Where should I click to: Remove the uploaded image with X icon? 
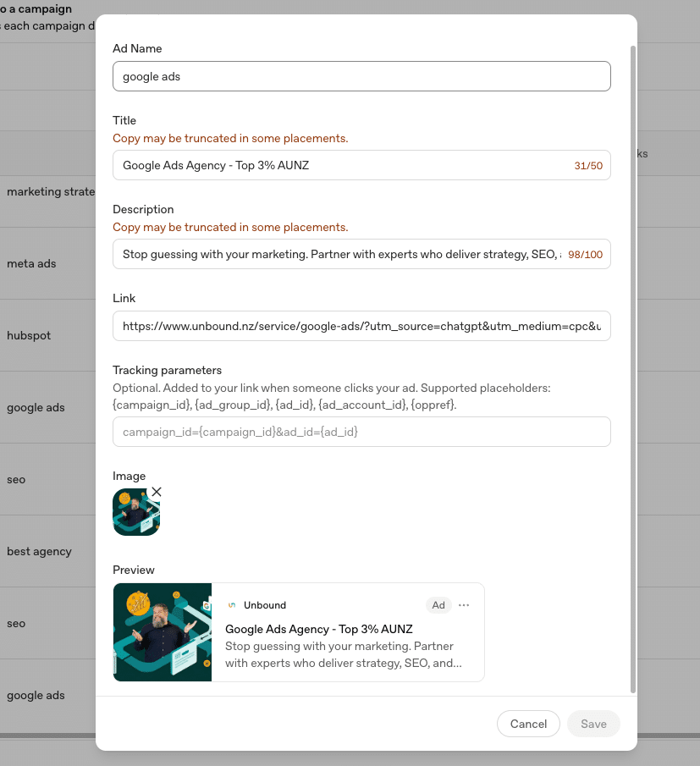click(x=157, y=492)
